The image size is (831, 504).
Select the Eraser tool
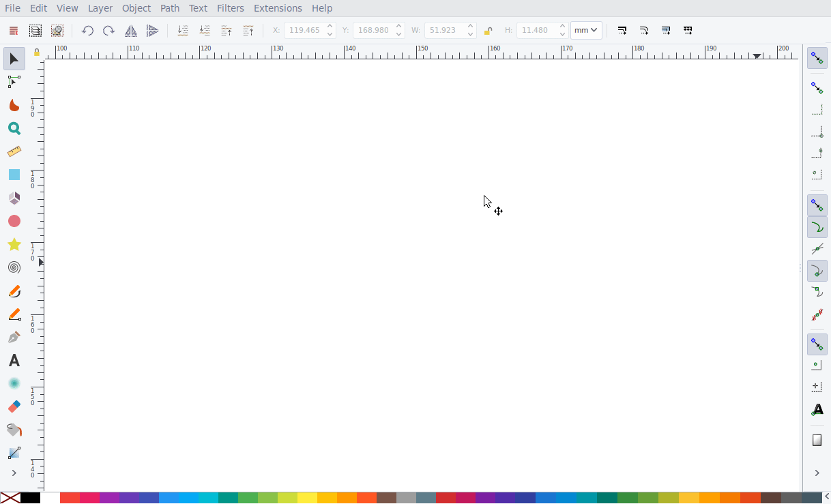coord(14,406)
